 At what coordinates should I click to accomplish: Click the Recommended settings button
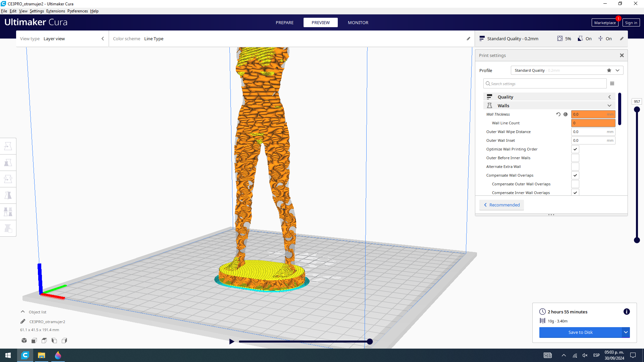tap(502, 205)
